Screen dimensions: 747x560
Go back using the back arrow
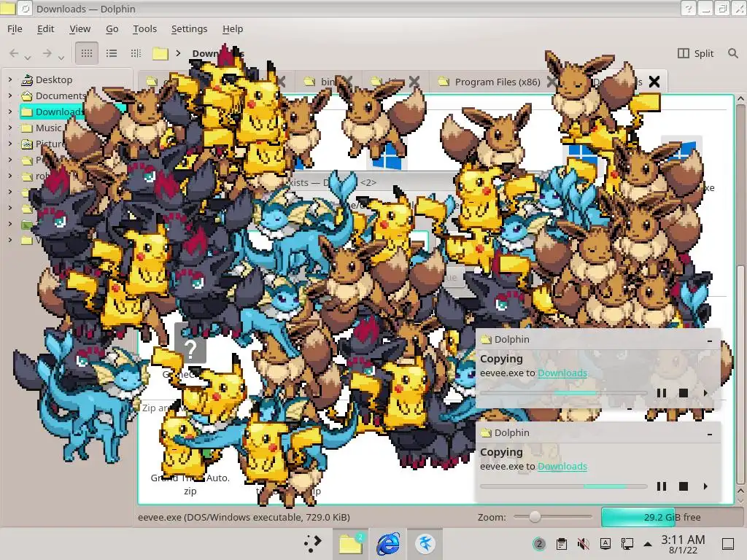pyautogui.click(x=15, y=53)
